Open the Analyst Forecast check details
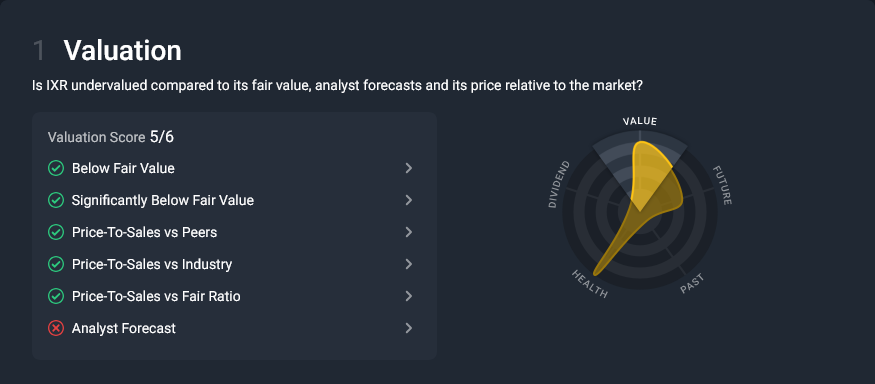Image resolution: width=875 pixels, height=384 pixels. [x=123, y=328]
